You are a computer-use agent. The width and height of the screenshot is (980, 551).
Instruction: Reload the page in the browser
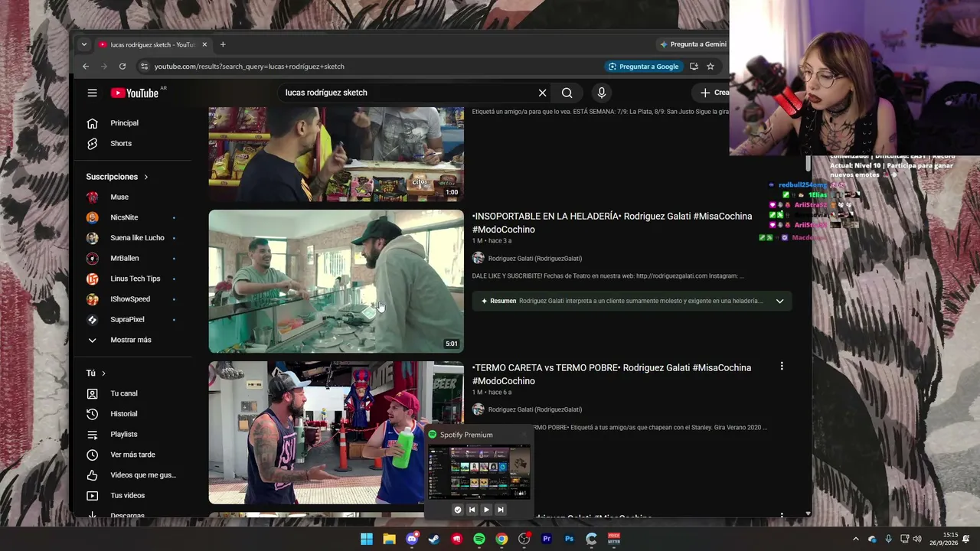(122, 67)
